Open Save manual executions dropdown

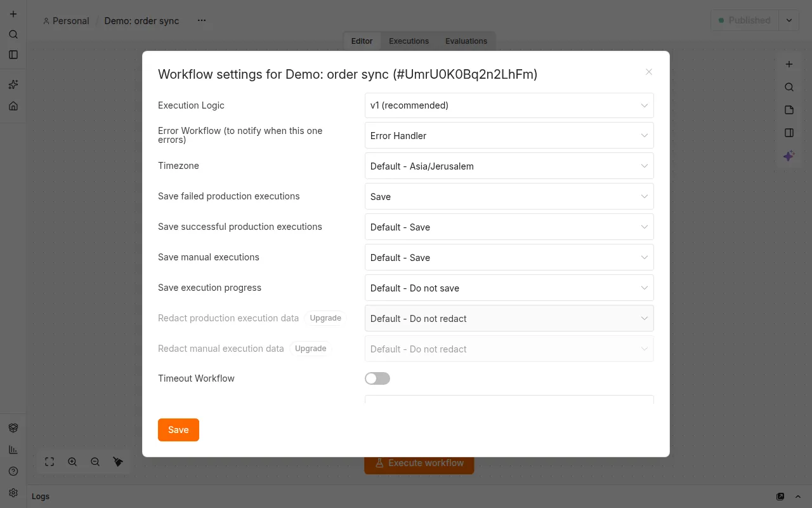[x=509, y=258]
